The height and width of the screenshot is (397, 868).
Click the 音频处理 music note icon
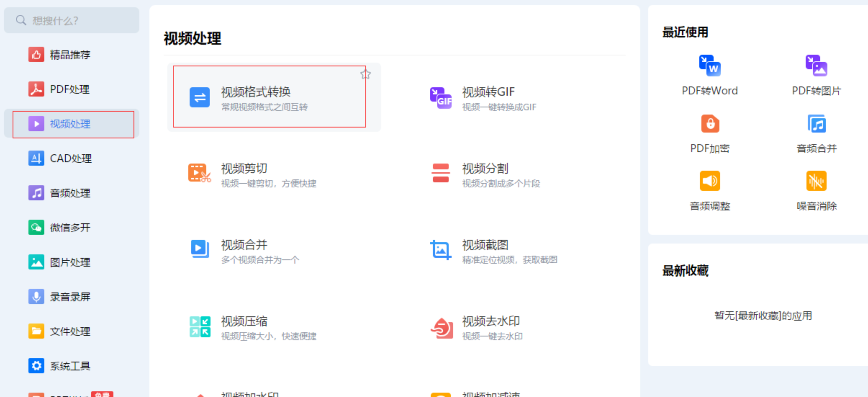(36, 193)
